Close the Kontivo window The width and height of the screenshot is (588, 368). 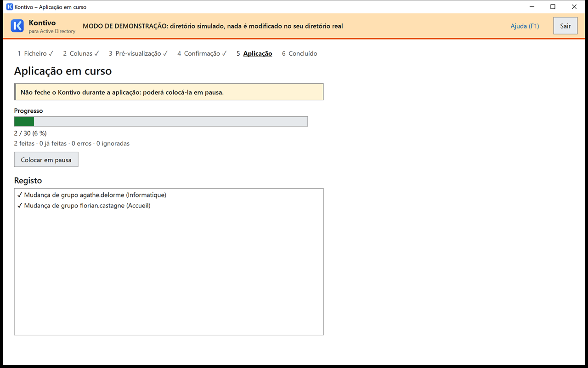[574, 7]
